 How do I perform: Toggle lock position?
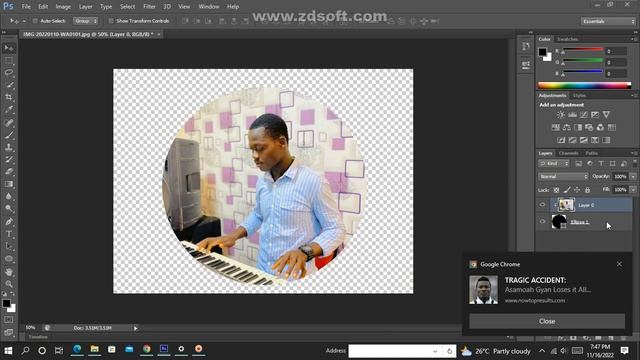577,190
